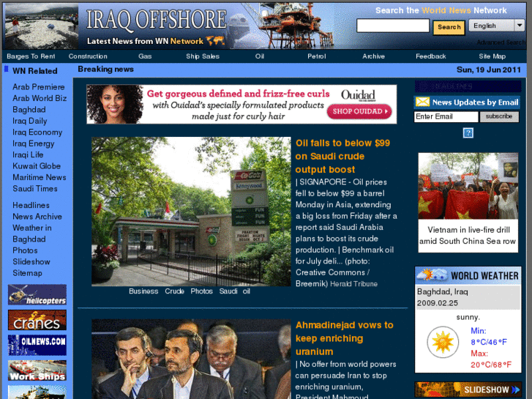Select the English language combo box
The image size is (532, 399).
click(x=497, y=26)
